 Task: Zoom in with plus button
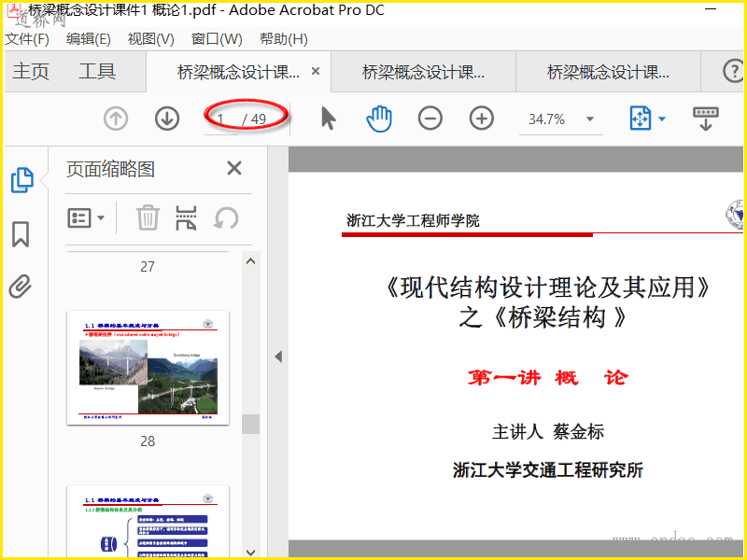click(x=482, y=119)
